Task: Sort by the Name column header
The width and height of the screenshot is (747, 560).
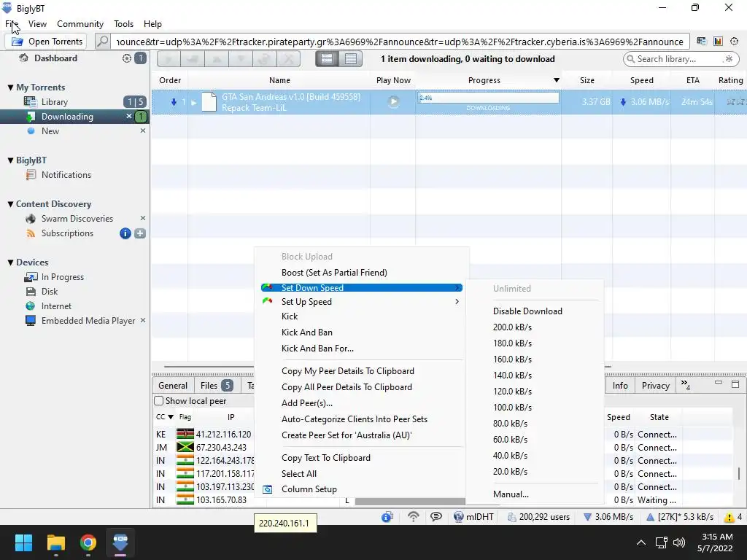Action: point(279,80)
